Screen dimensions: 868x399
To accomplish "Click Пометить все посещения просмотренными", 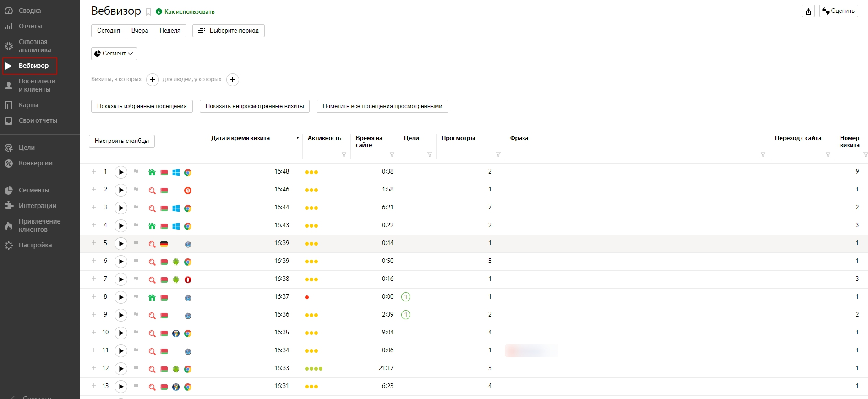I will point(382,106).
